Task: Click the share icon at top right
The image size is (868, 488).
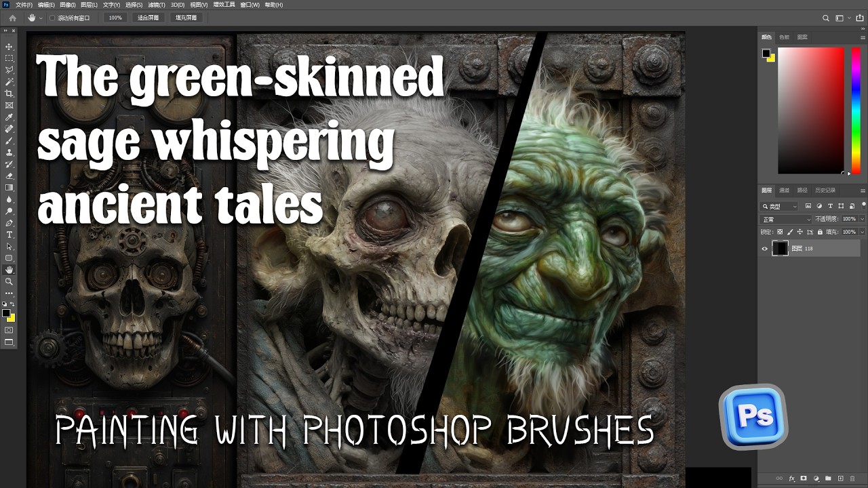Action: 860,18
